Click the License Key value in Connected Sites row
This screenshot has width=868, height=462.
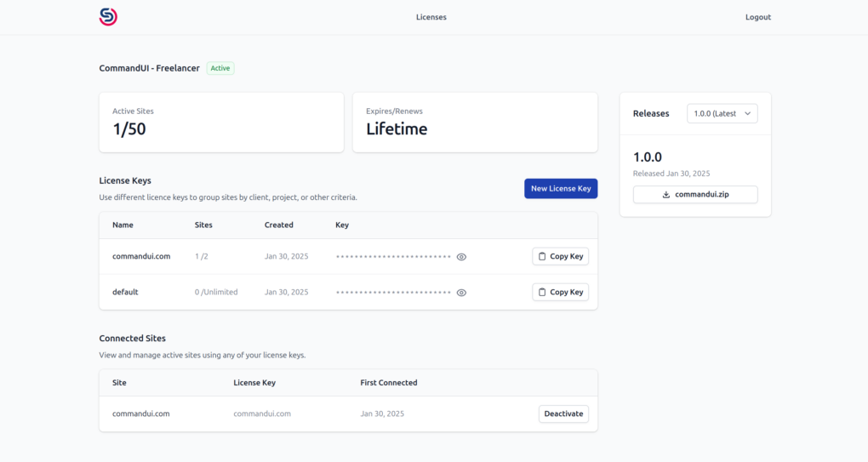coord(262,414)
